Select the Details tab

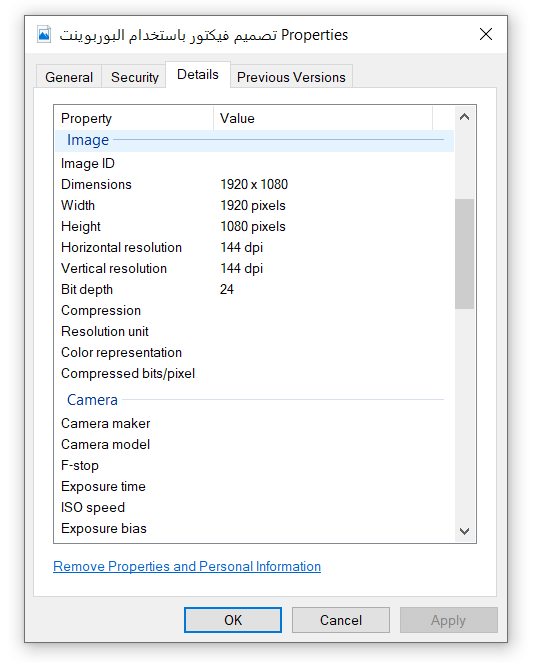click(198, 74)
